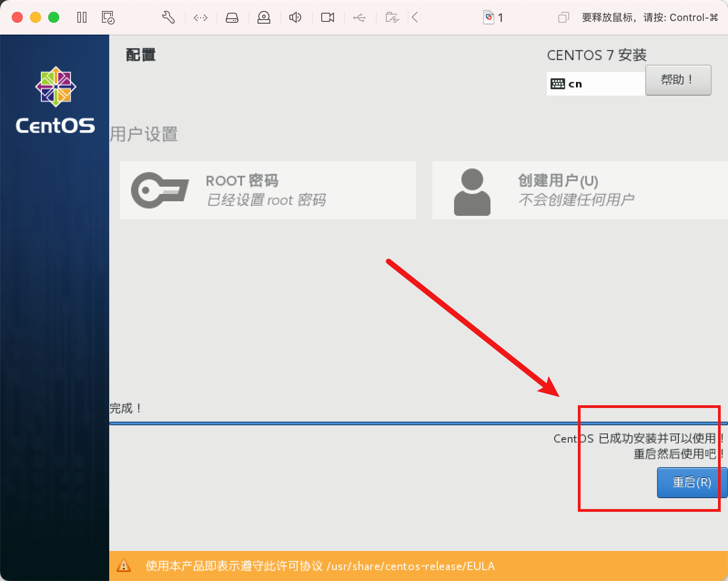Viewport: 728px width, 581px height.
Task: Click the 重启然后使用吧! message text
Action: click(x=678, y=454)
